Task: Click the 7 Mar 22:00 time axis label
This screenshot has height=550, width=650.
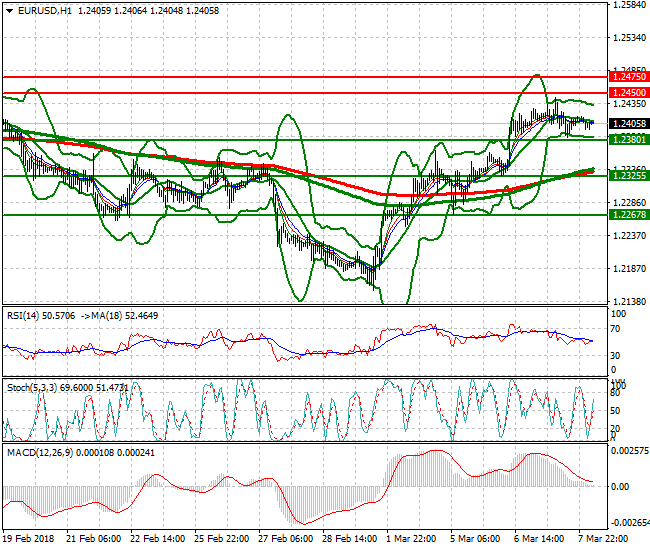Action: [x=606, y=538]
